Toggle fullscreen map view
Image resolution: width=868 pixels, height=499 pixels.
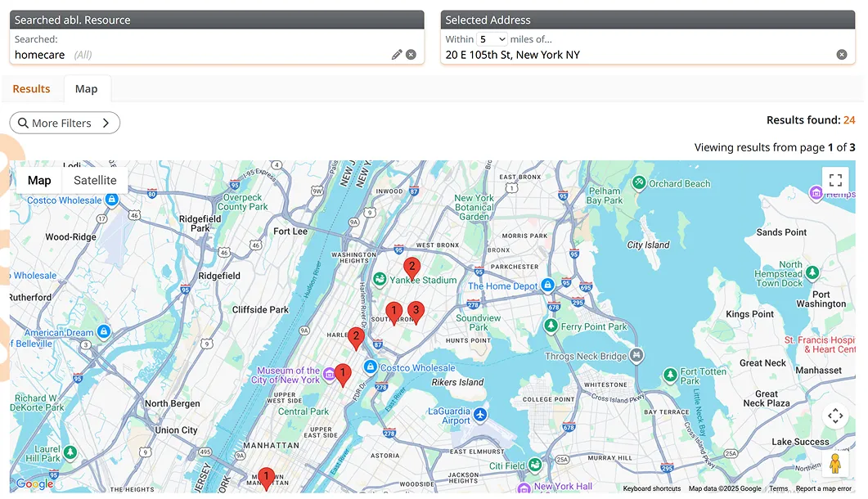(835, 180)
